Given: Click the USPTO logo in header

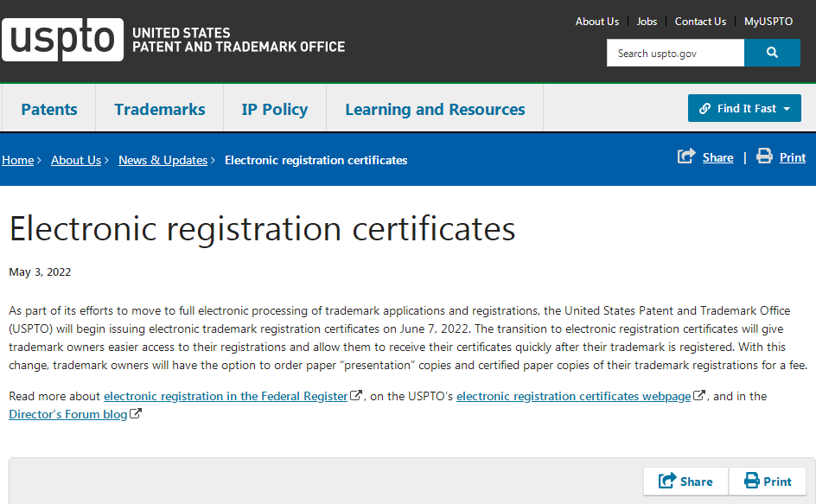Looking at the screenshot, I should (x=62, y=39).
